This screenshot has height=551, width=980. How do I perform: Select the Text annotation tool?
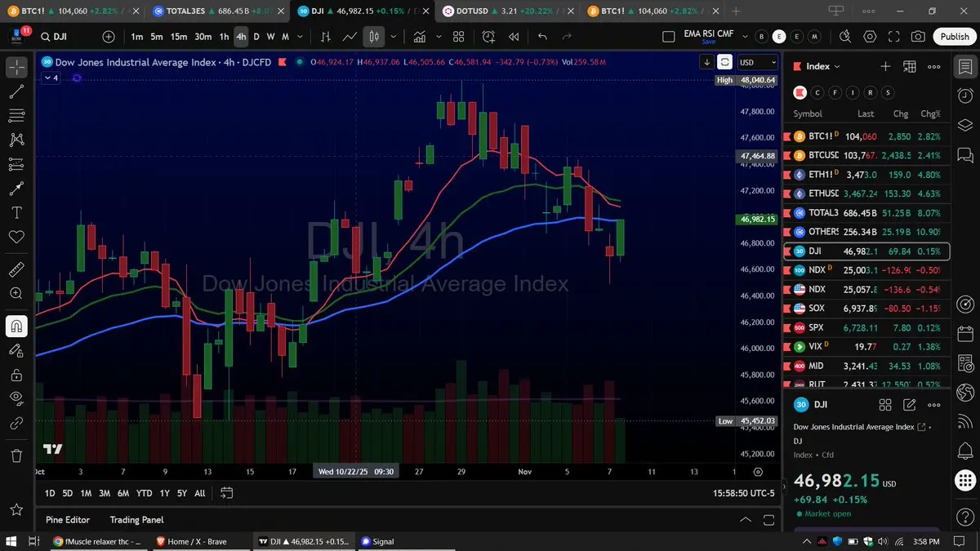coord(16,212)
